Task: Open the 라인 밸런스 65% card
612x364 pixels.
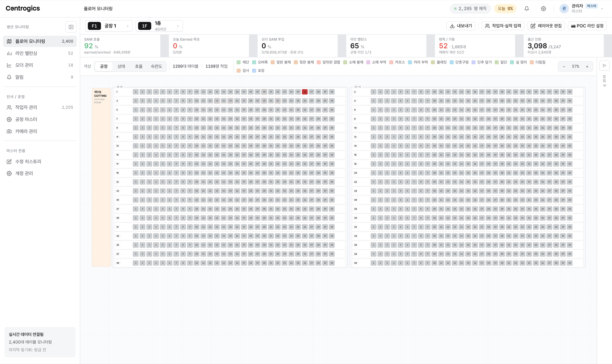Action: pyautogui.click(x=386, y=46)
